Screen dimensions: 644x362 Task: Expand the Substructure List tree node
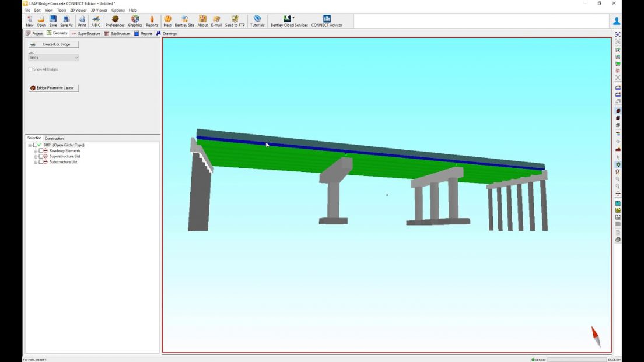point(36,162)
